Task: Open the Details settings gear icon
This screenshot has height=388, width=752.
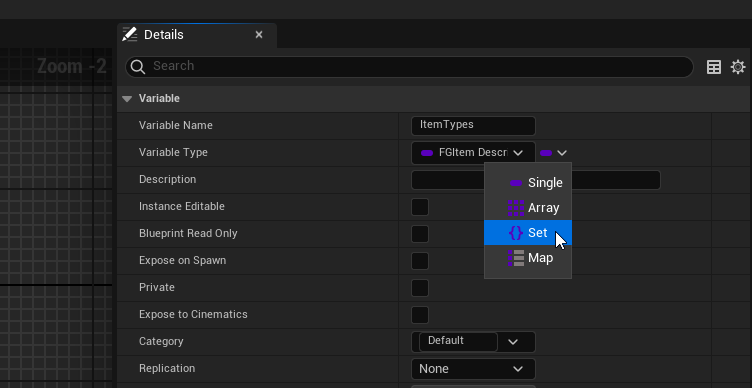Action: point(738,67)
